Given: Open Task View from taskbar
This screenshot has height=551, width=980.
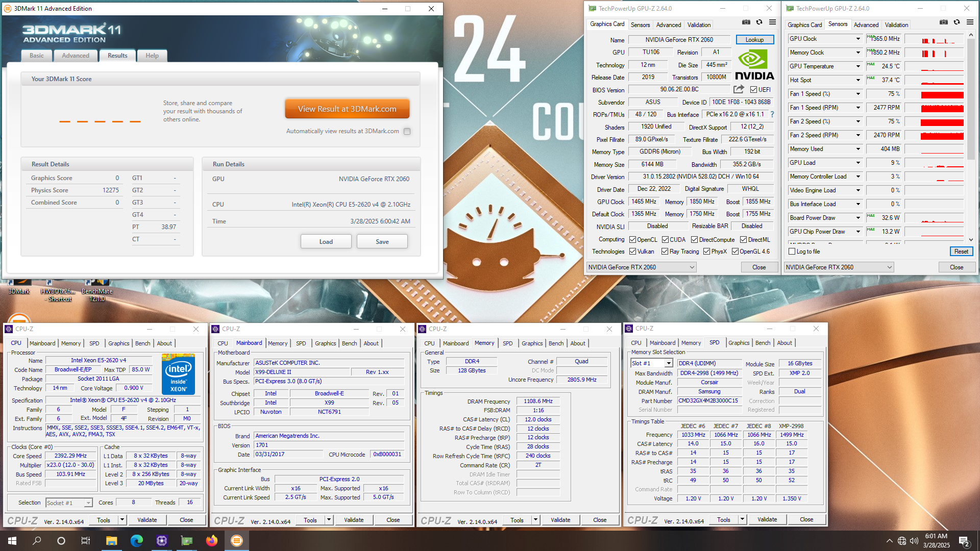Looking at the screenshot, I should click(86, 541).
